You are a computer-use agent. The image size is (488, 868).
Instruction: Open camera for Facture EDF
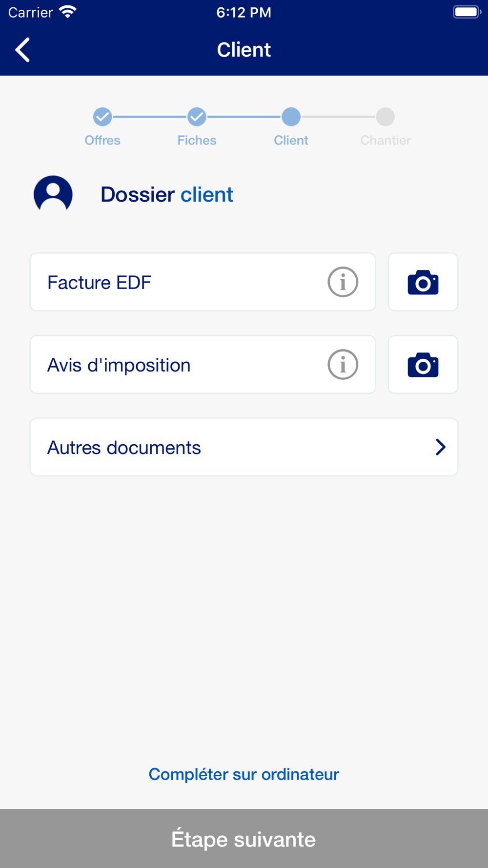pyautogui.click(x=423, y=282)
